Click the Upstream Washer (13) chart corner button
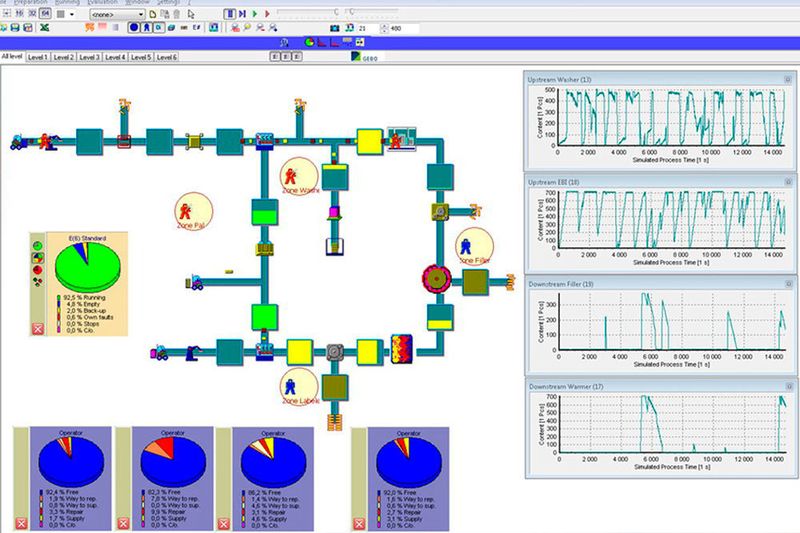Viewport: 800px width, 533px height. click(788, 80)
